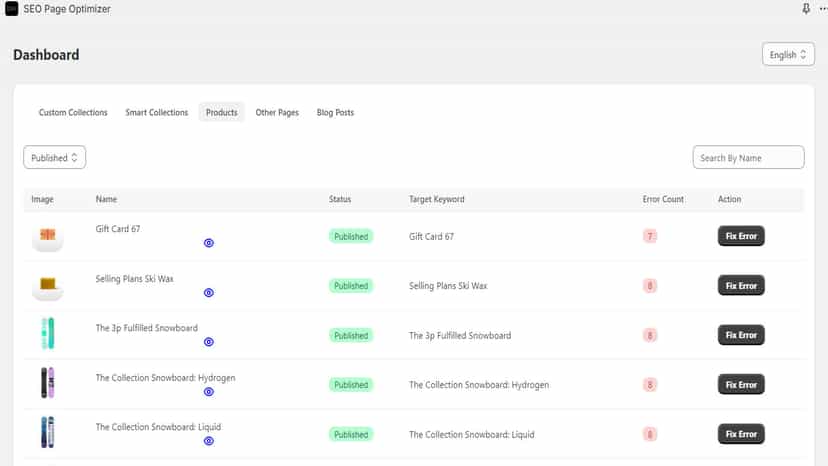828x466 pixels.
Task: Click the Dashboard page heading
Action: pyautogui.click(x=46, y=54)
